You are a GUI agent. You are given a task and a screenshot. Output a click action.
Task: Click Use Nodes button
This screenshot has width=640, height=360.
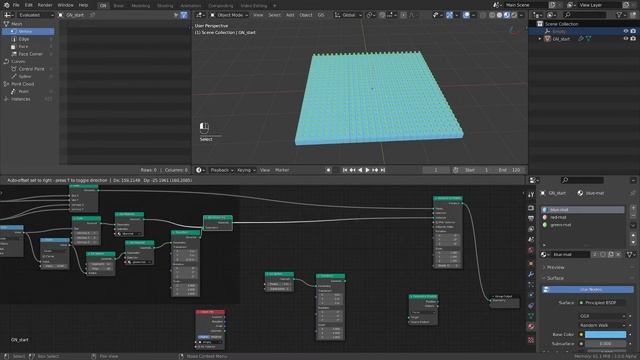588,289
